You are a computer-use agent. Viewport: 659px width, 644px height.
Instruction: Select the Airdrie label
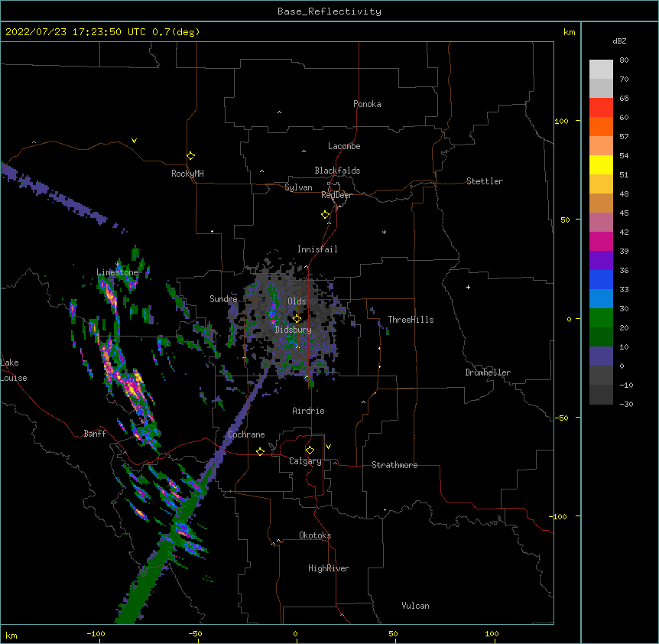pos(308,411)
